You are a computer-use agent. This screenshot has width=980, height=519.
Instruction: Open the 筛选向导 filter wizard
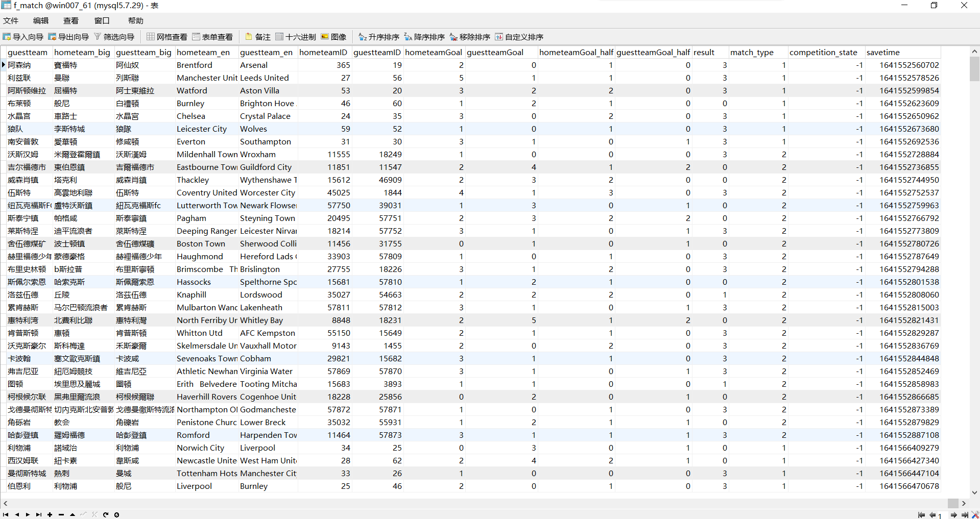coord(114,37)
